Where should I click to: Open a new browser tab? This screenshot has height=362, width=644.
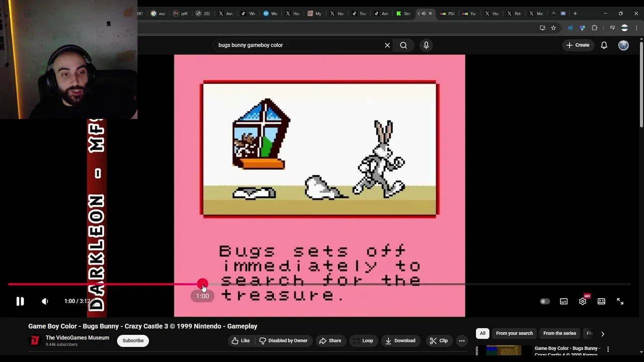coord(575,14)
